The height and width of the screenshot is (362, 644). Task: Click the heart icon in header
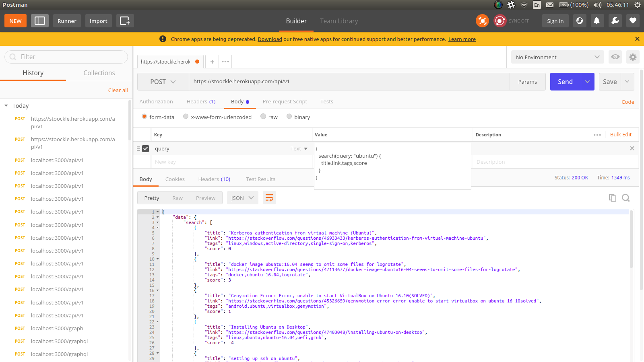[633, 21]
